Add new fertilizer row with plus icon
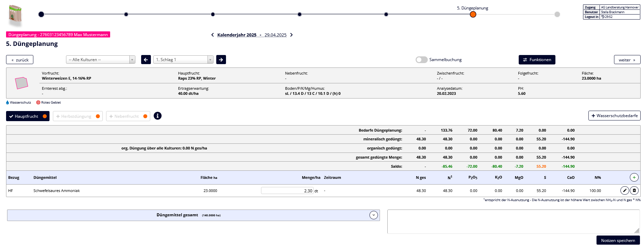644x247 pixels. click(634, 177)
